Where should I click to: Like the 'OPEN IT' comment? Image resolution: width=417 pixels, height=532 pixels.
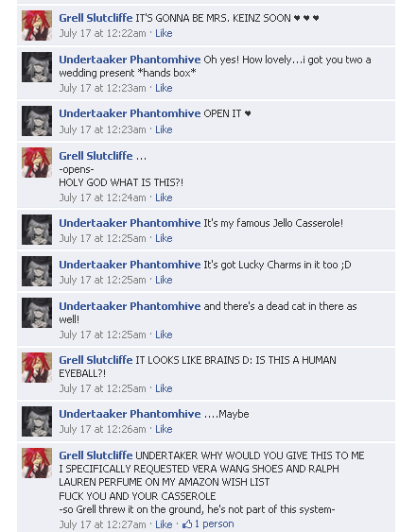coord(164,129)
